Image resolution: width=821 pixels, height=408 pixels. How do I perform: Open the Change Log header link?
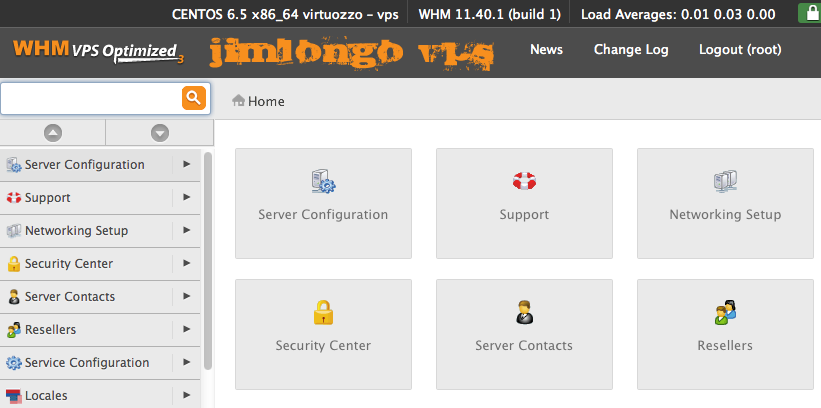pos(631,50)
